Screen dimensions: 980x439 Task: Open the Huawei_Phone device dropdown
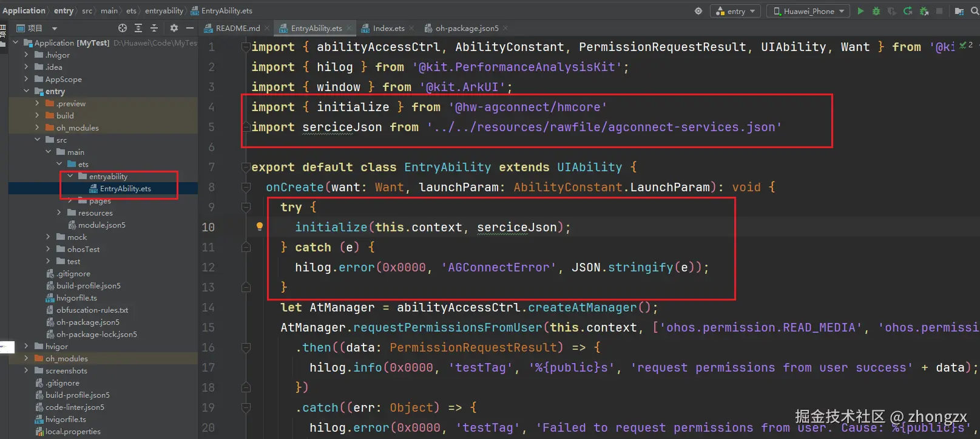pyautogui.click(x=808, y=11)
